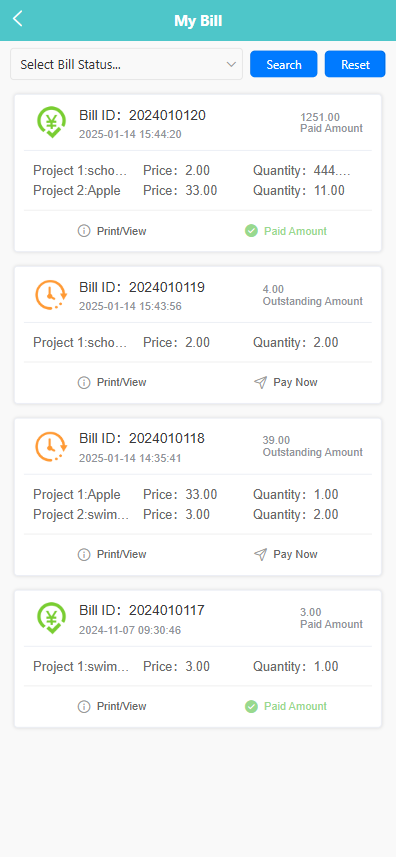The height and width of the screenshot is (857, 396).
Task: Go back using the header arrow
Action: pyautogui.click(x=17, y=19)
